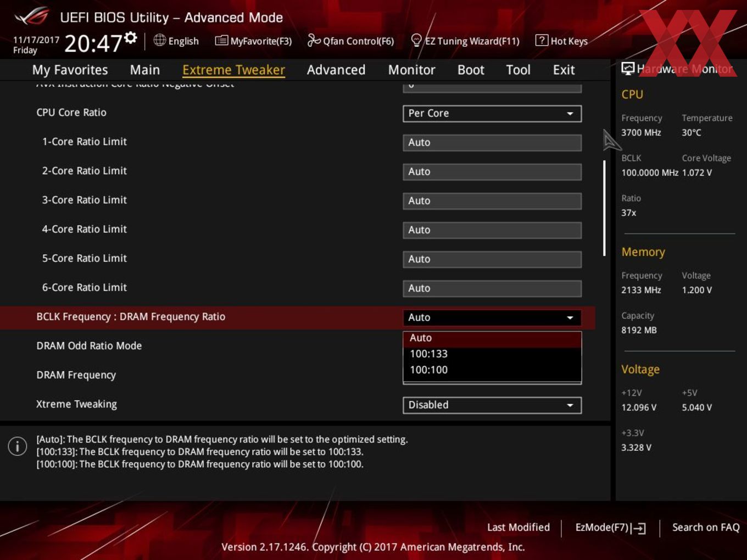747x560 pixels.
Task: Click the Hot Keys label
Action: pos(569,41)
